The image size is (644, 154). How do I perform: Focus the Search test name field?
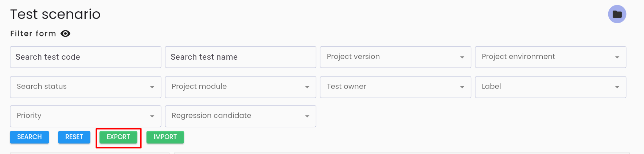tap(241, 57)
